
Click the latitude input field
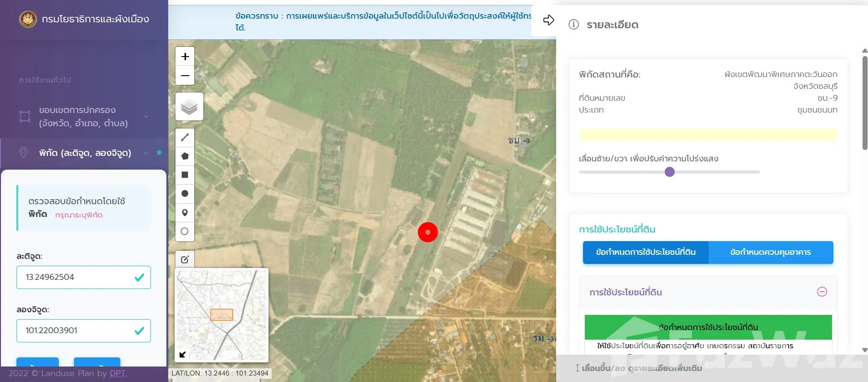coord(77,277)
